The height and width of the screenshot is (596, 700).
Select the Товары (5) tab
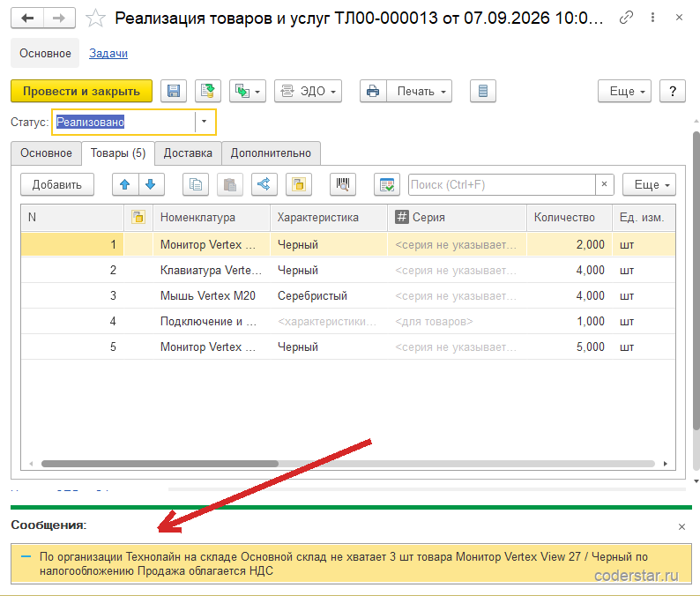pos(118,153)
